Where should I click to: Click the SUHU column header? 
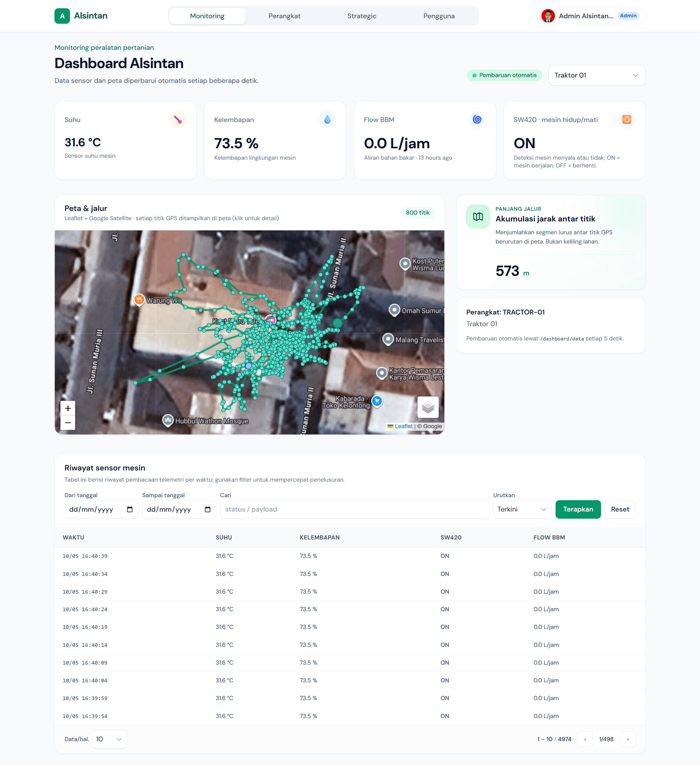click(x=223, y=538)
